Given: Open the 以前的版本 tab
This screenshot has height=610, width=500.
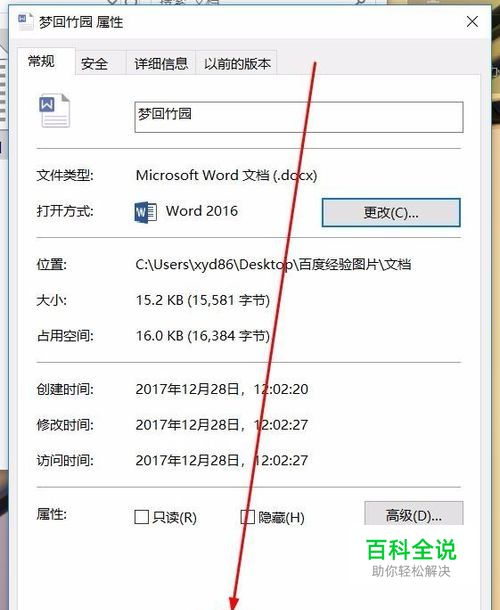Looking at the screenshot, I should [x=237, y=63].
